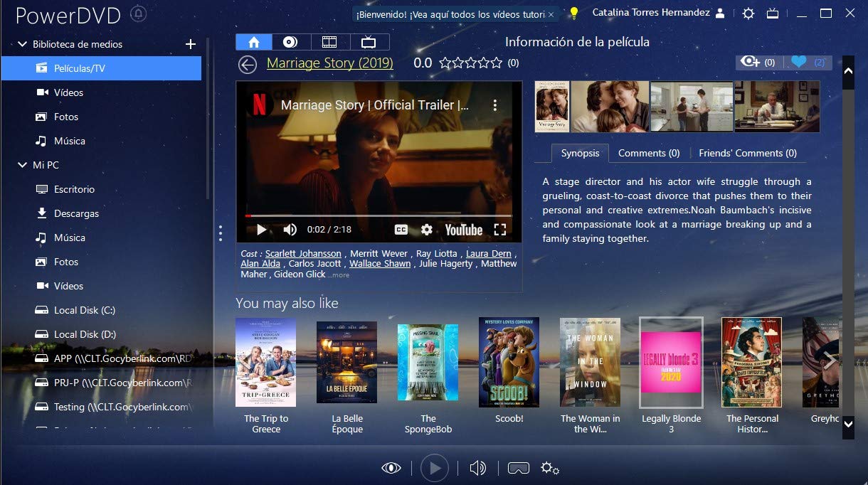Toggle closed captions CC in trailer

point(401,230)
